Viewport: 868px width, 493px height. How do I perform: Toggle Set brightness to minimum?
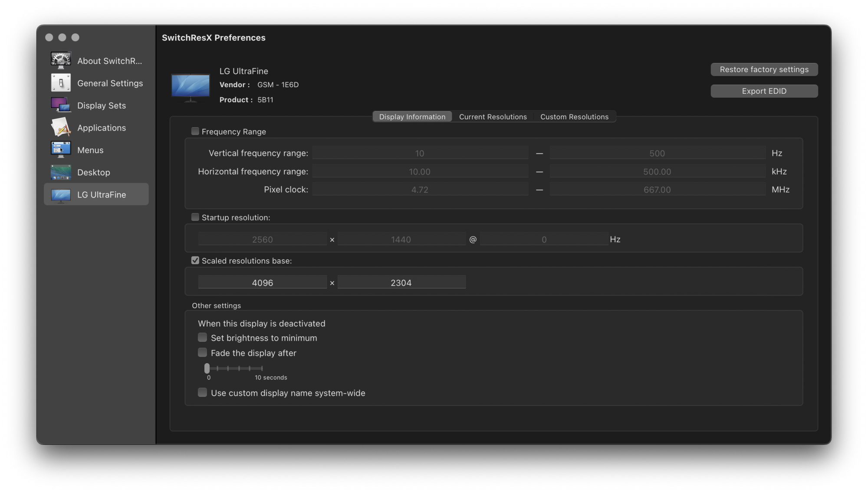[202, 338]
